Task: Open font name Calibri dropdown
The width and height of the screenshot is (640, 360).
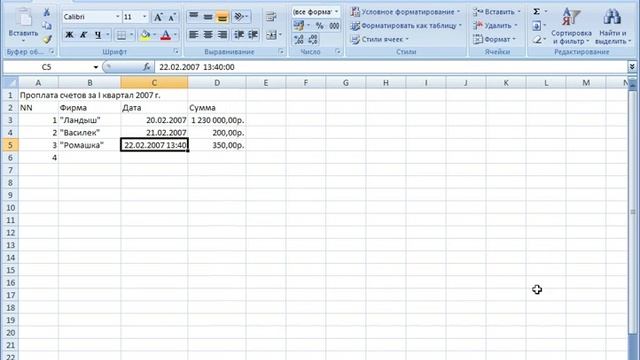Action: (118, 17)
